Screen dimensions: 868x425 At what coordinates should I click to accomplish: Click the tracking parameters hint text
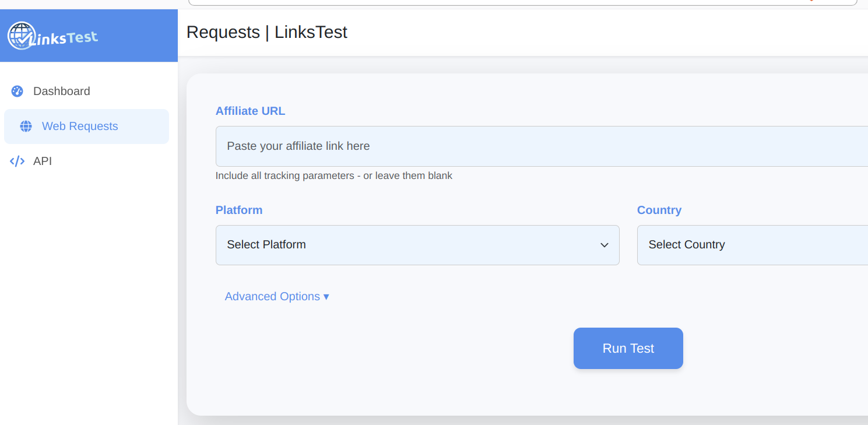[x=334, y=175]
